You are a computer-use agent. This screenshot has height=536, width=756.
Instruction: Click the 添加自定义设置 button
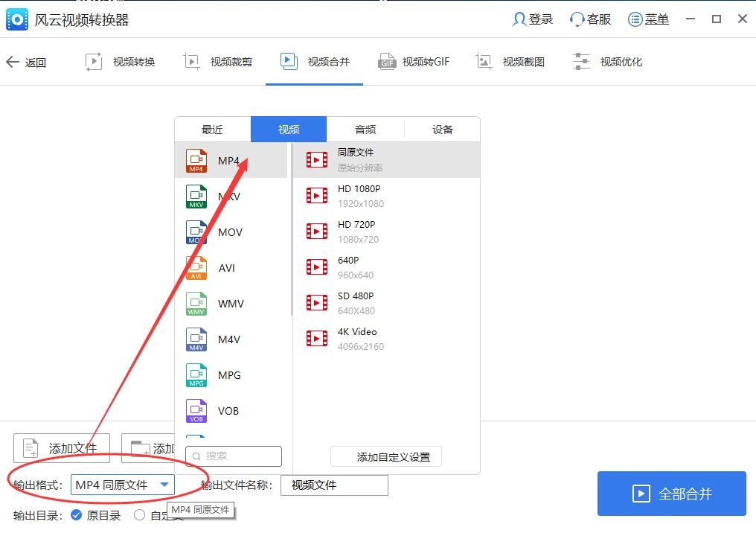click(385, 456)
